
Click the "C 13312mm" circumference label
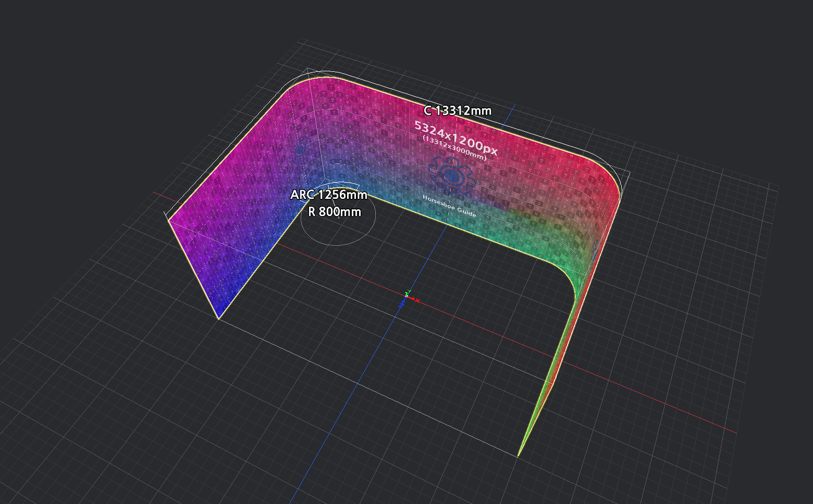click(457, 110)
